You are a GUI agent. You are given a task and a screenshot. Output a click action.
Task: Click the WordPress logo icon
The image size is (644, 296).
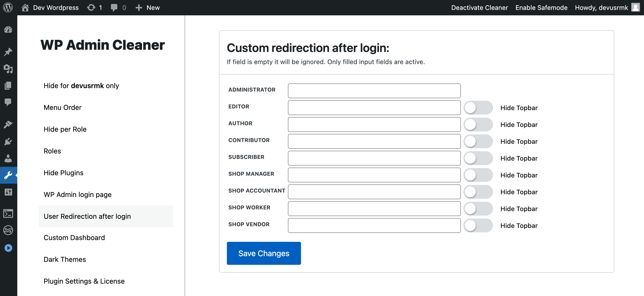[x=8, y=7]
